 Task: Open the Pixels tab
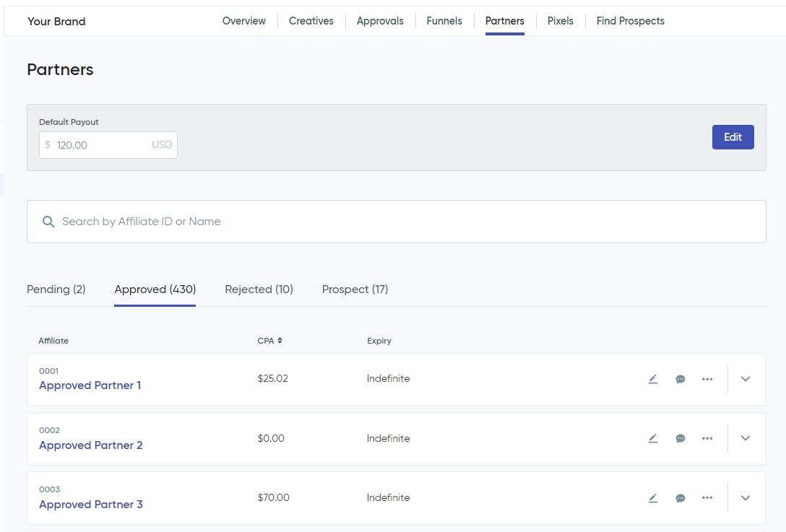tap(561, 21)
